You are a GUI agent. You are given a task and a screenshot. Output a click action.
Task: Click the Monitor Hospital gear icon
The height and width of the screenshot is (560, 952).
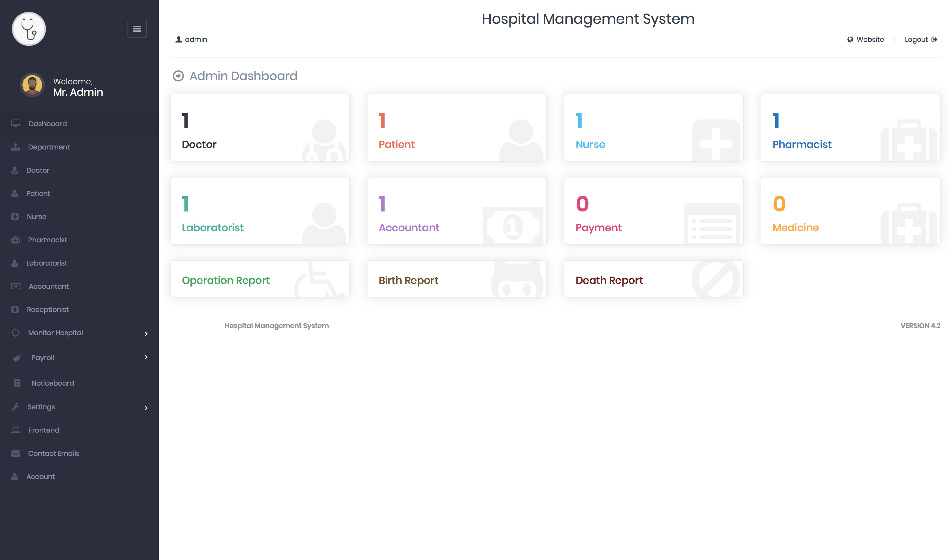click(16, 333)
